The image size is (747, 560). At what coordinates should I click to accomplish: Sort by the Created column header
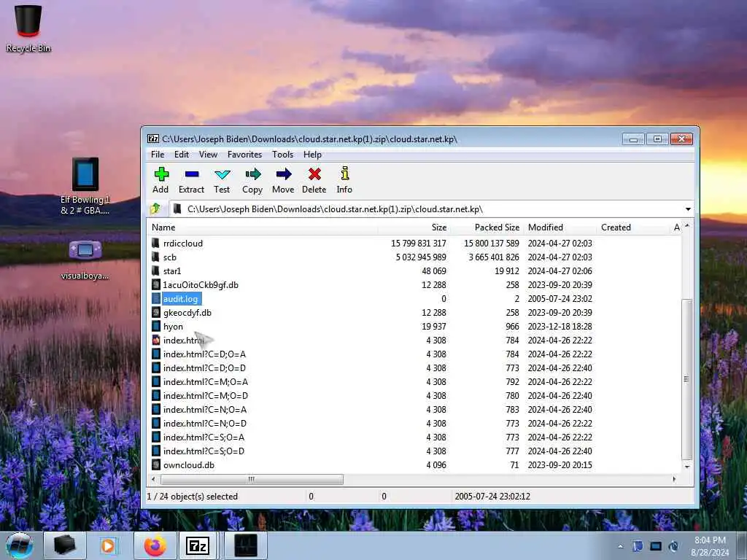click(632, 227)
